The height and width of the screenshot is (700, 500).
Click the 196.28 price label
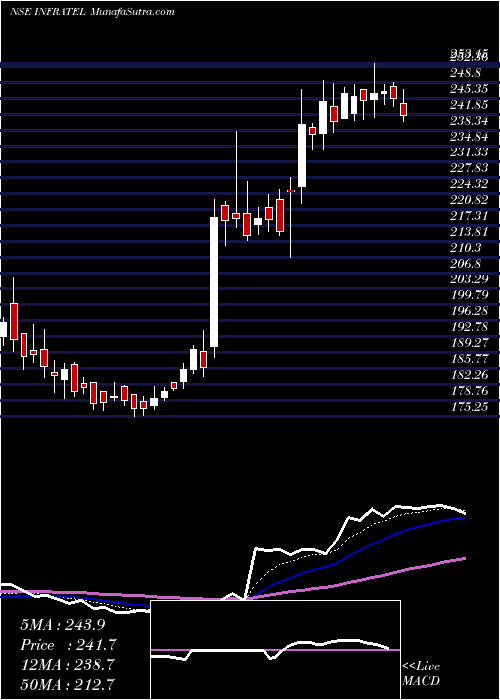coord(469,311)
